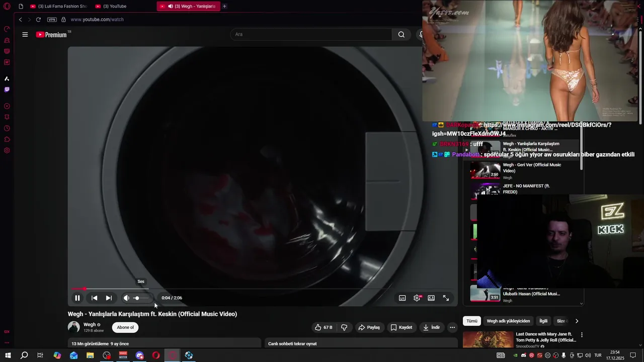Open Extensions cube icon in sidebar
Screen dimensions: 644x362
pos(7,139)
